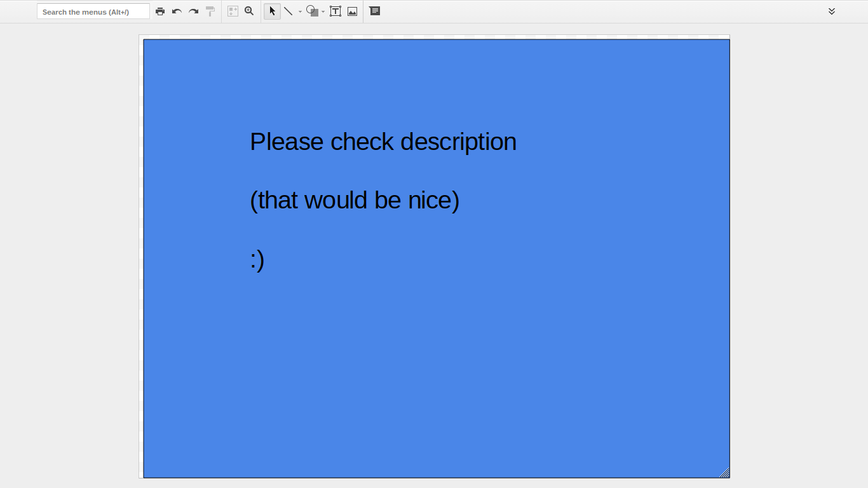Image resolution: width=868 pixels, height=488 pixels.
Task: Select the Text box tool
Action: 336,11
